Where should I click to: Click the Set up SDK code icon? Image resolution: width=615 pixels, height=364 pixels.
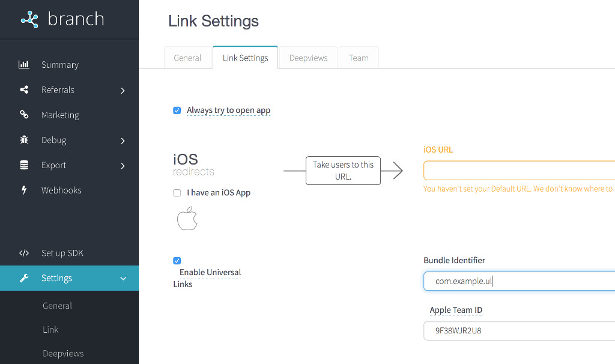[x=24, y=253]
